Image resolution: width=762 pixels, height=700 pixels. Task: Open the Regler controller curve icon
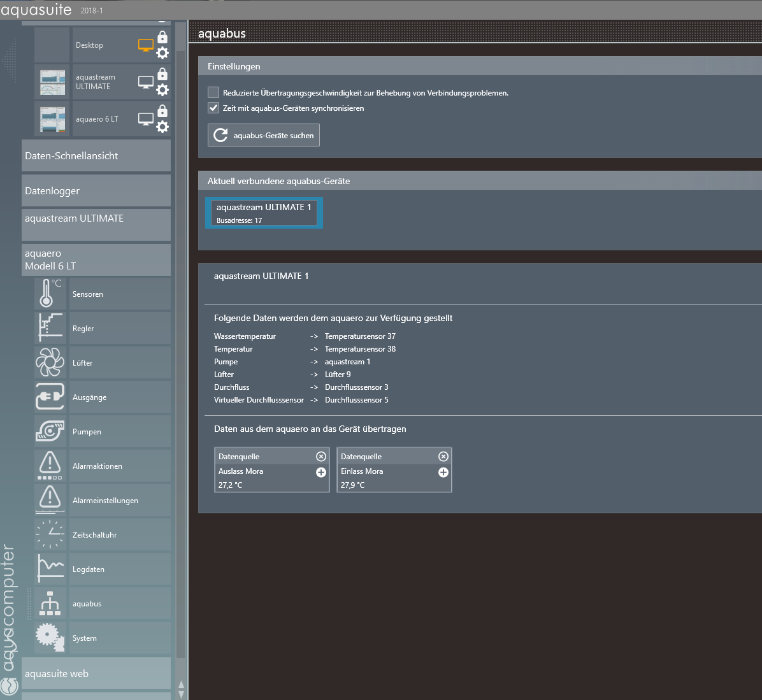point(50,328)
